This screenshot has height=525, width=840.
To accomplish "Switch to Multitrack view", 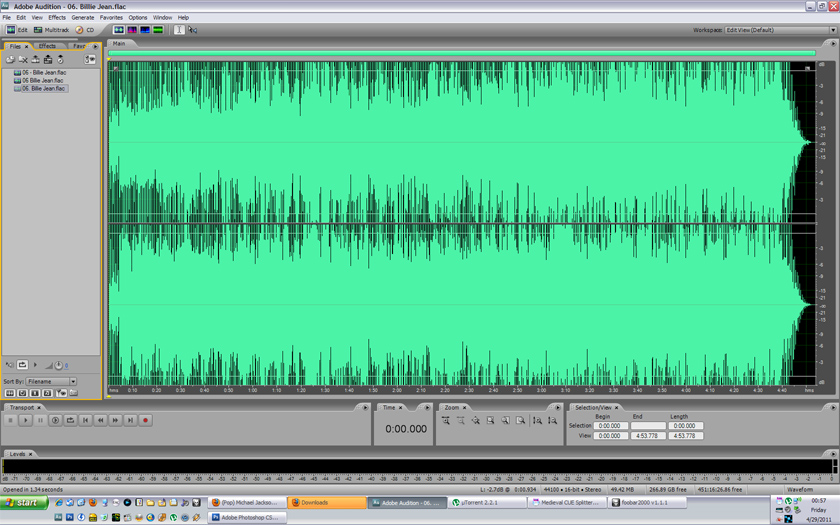I will point(51,30).
